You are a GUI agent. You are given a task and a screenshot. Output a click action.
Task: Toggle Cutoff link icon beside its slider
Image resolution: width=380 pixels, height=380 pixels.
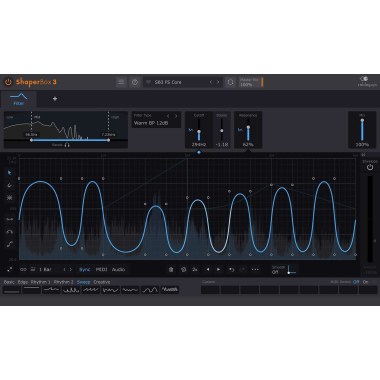pos(191,130)
